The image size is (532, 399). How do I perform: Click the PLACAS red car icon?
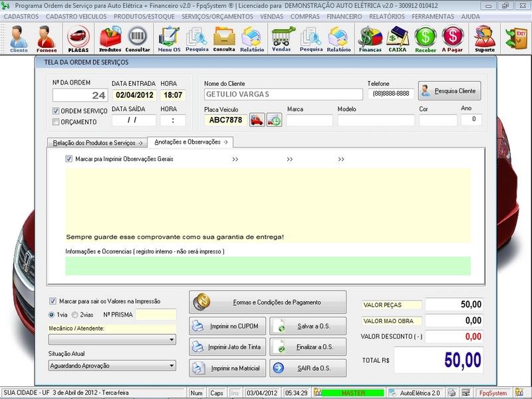point(78,39)
